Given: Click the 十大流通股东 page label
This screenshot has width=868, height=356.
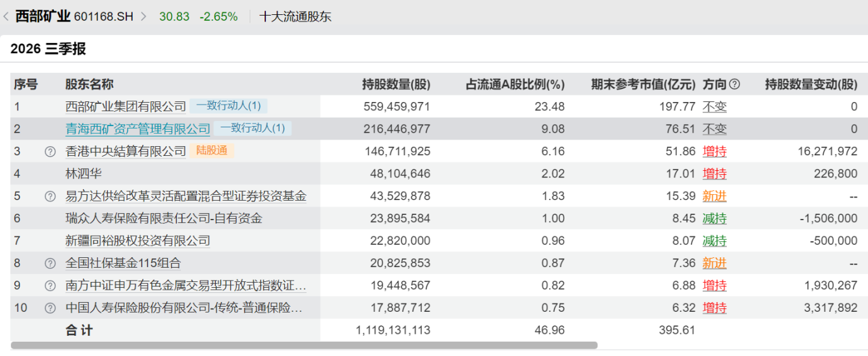Looking at the screenshot, I should pos(295,17).
